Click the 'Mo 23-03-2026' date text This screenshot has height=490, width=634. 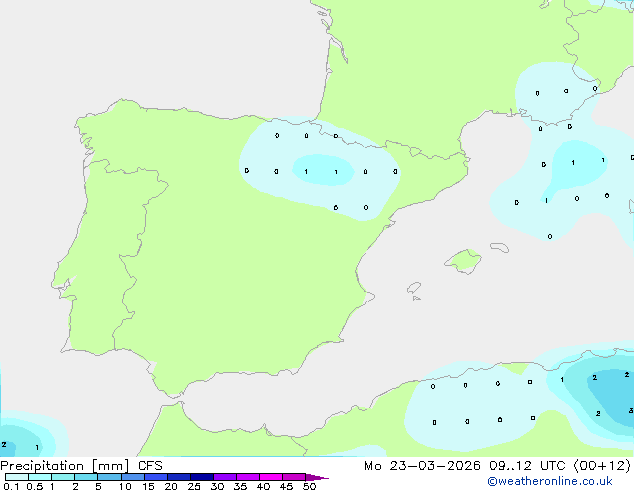[422, 466]
